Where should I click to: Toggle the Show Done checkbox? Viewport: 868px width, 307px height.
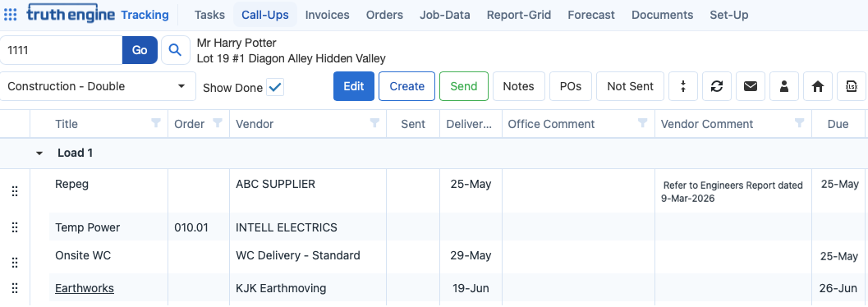tap(275, 87)
